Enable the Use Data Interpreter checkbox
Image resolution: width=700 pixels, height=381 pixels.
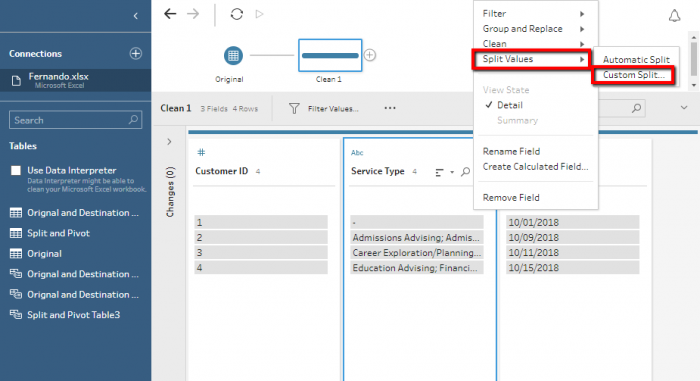(16, 170)
